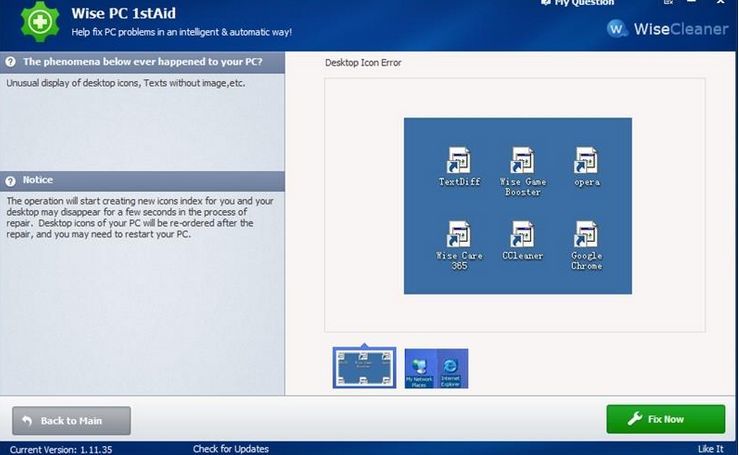This screenshot has height=455, width=739.
Task: Select the first desktop icon error thumbnail
Action: (x=364, y=368)
